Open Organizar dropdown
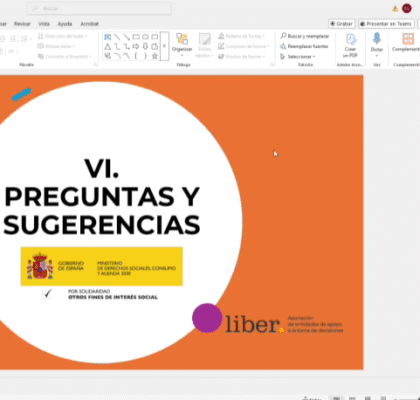420x400 pixels. click(x=182, y=45)
